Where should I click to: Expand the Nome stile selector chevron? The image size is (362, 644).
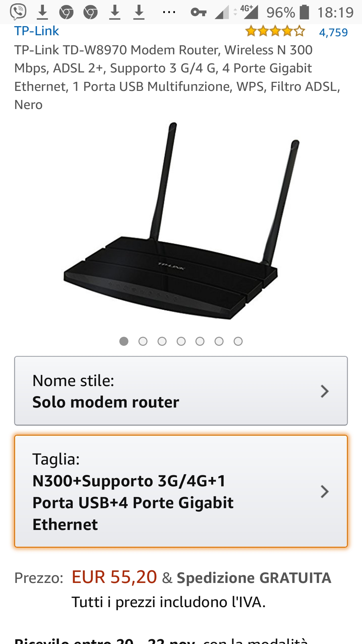(x=324, y=391)
